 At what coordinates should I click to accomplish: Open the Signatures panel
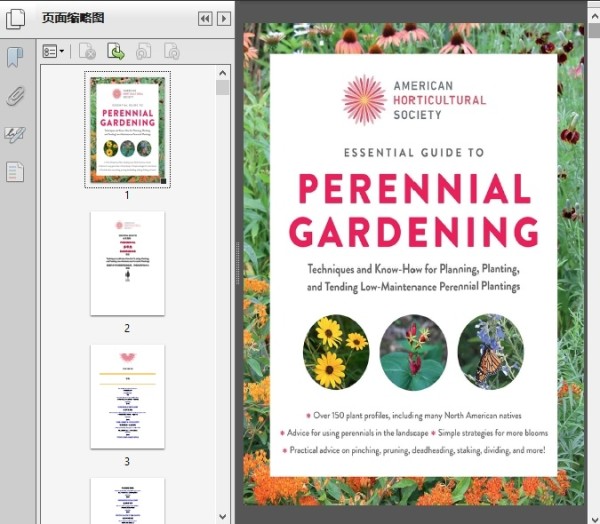pos(15,134)
